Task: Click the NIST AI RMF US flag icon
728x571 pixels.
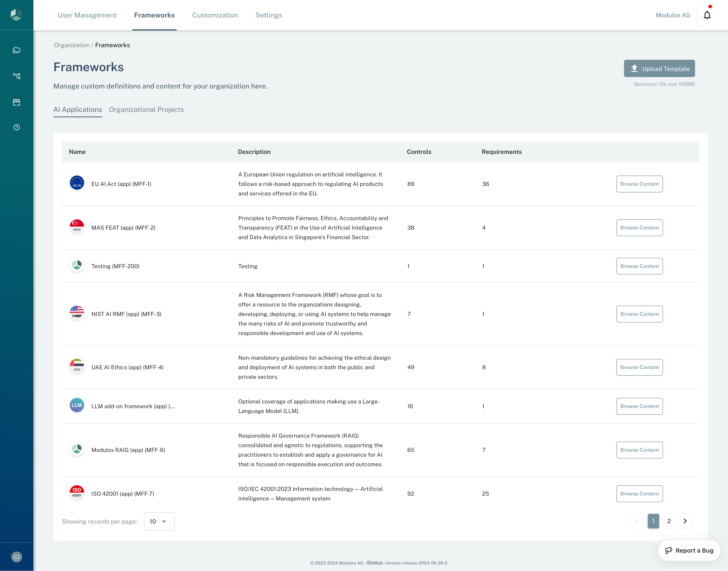Action: pos(77,313)
